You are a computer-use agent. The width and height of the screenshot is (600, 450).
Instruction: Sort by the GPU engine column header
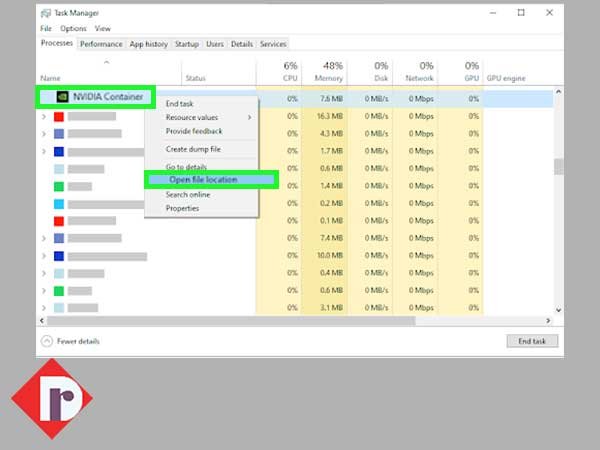click(506, 78)
